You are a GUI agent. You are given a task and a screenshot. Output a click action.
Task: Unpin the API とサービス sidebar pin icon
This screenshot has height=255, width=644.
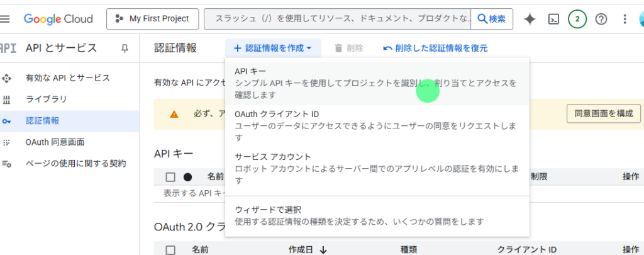point(125,48)
